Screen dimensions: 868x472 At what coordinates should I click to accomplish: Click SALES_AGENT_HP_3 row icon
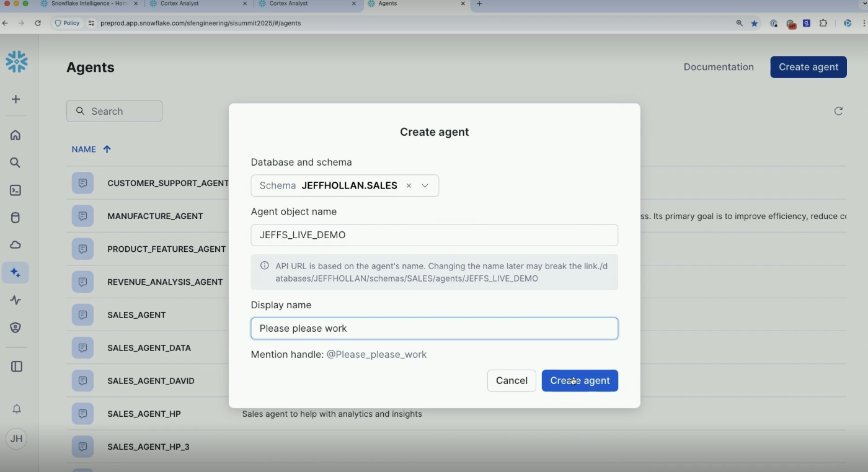pos(82,447)
